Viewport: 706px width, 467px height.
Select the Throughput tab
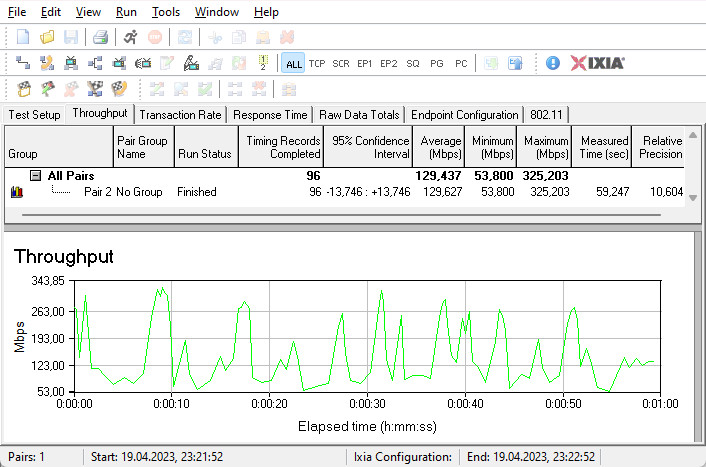(100, 113)
